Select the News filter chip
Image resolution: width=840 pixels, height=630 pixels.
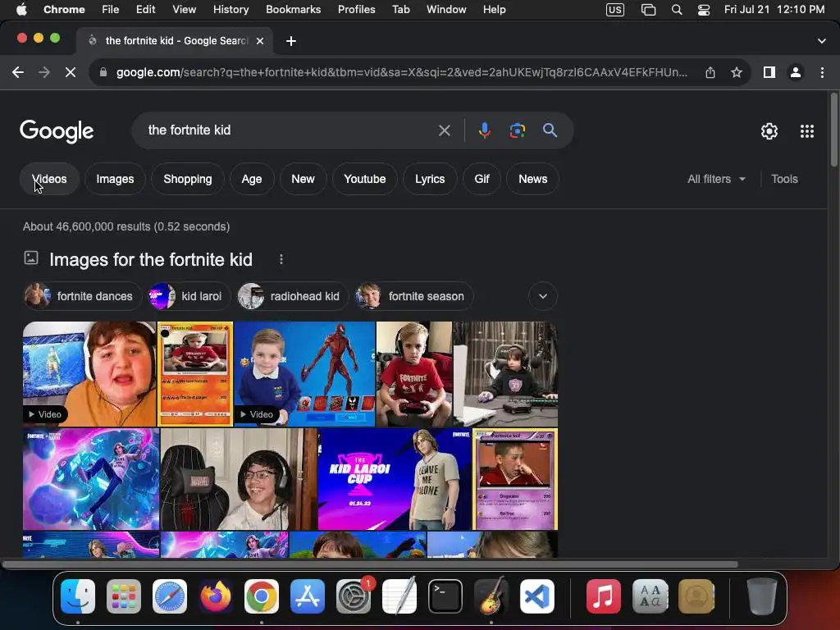tap(533, 179)
